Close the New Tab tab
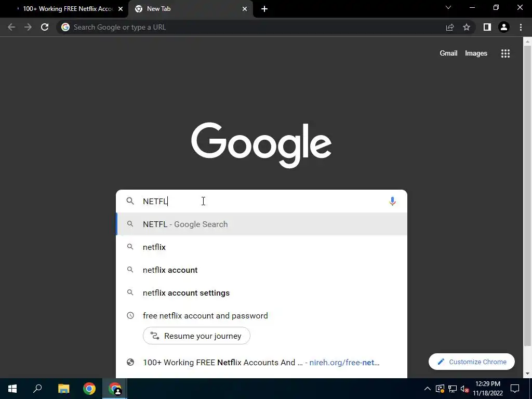Image resolution: width=532 pixels, height=399 pixels. point(245,9)
